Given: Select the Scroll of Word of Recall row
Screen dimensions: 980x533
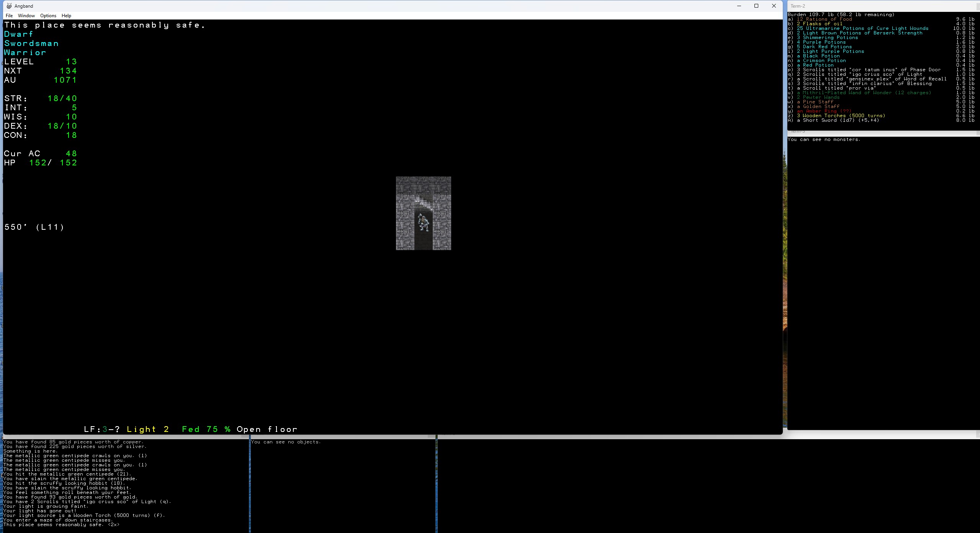Looking at the screenshot, I should [x=881, y=79].
